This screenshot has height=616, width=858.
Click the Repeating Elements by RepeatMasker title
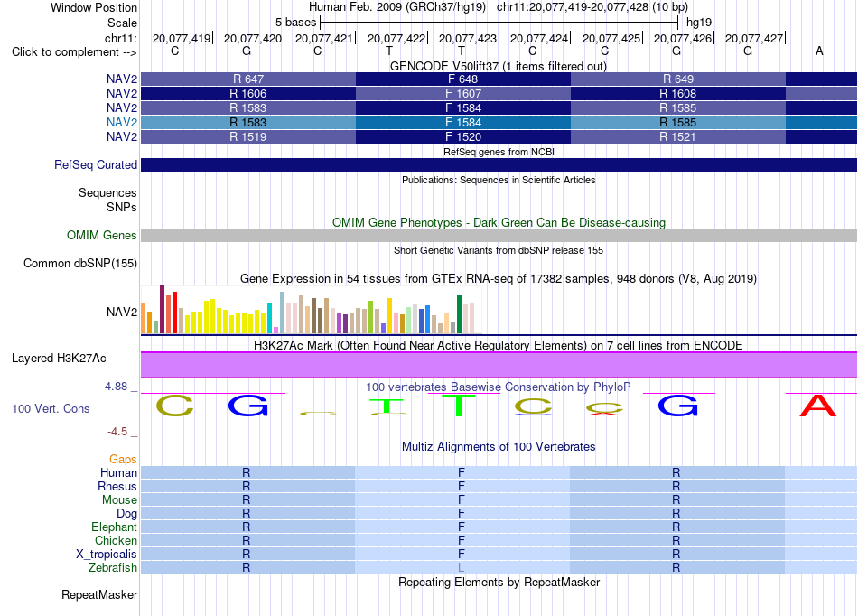(499, 582)
